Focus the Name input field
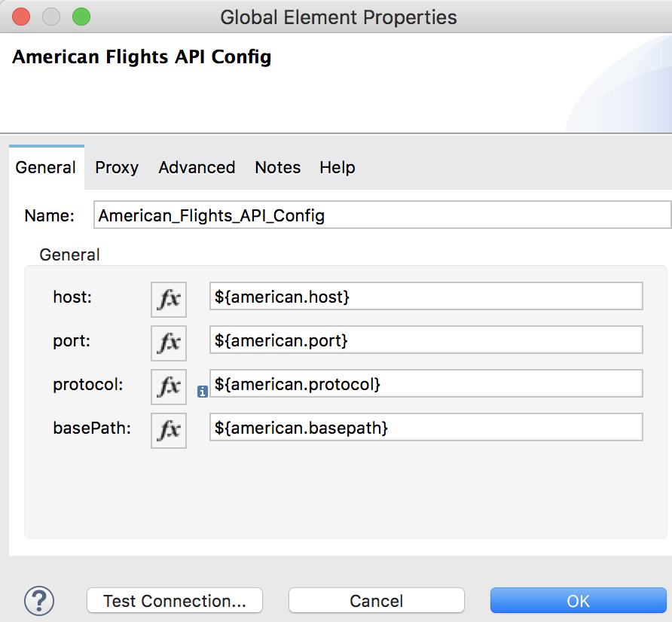672x622 pixels. click(x=382, y=215)
